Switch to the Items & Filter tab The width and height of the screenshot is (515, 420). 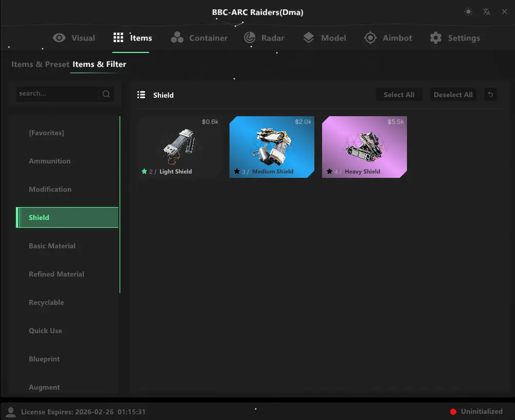[99, 64]
